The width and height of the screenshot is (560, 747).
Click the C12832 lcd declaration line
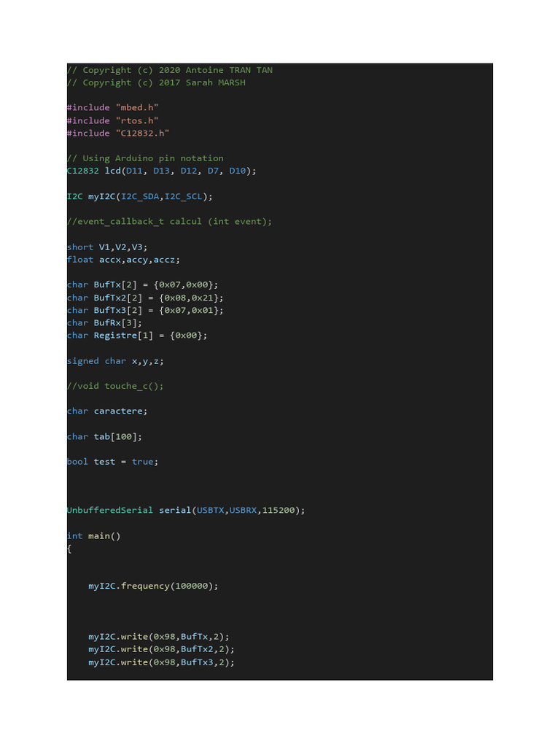tap(161, 171)
